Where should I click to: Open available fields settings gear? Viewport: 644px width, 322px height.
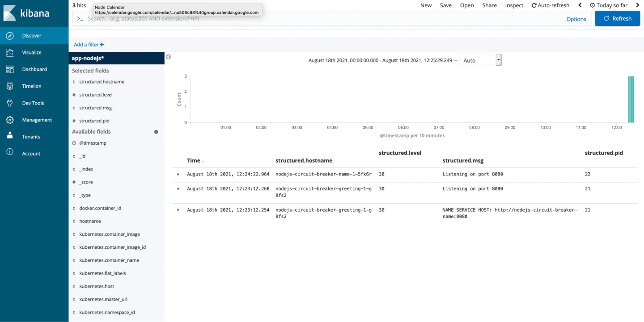[156, 132]
